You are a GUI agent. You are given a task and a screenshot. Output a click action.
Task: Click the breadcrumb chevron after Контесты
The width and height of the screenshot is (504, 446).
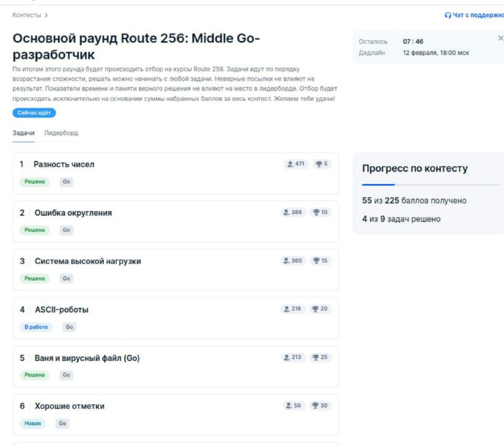tap(46, 15)
